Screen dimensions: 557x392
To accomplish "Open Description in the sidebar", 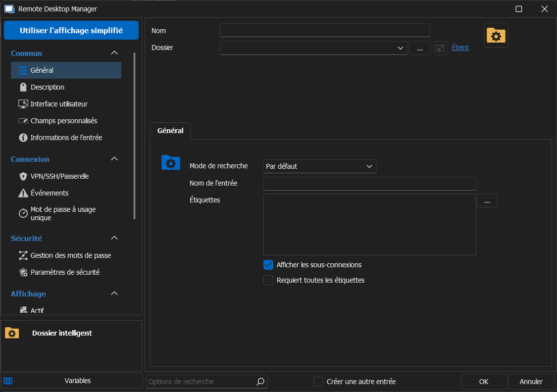I will click(47, 87).
